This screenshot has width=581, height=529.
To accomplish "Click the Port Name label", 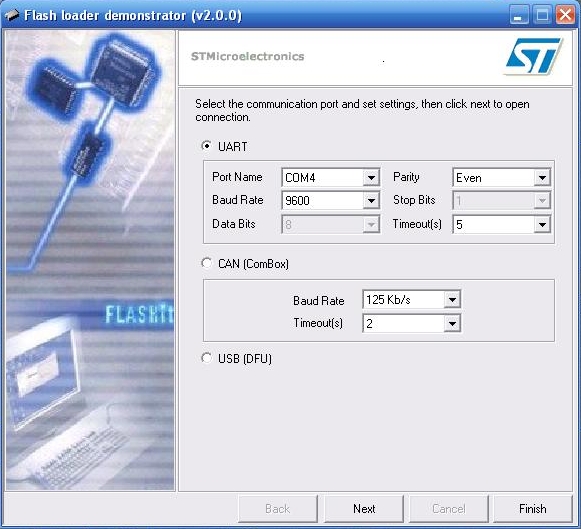I will (237, 177).
